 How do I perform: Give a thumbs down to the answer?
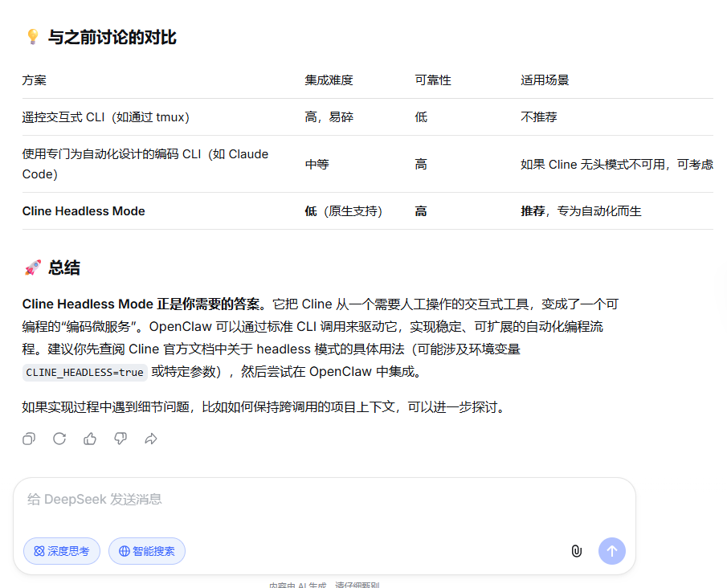click(x=120, y=439)
